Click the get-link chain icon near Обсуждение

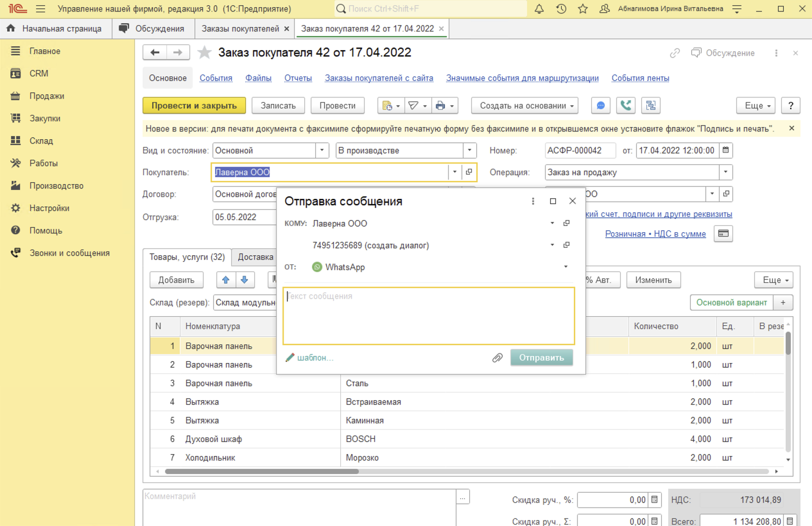pyautogui.click(x=675, y=53)
